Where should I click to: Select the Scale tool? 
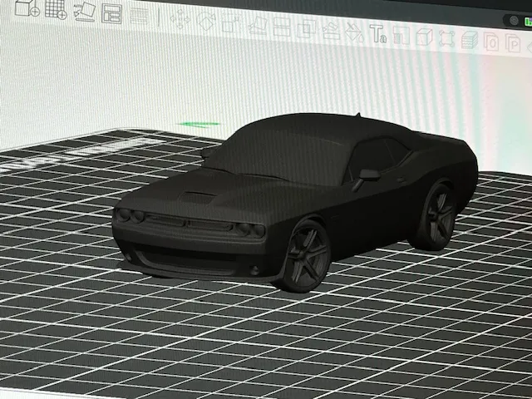(x=231, y=23)
